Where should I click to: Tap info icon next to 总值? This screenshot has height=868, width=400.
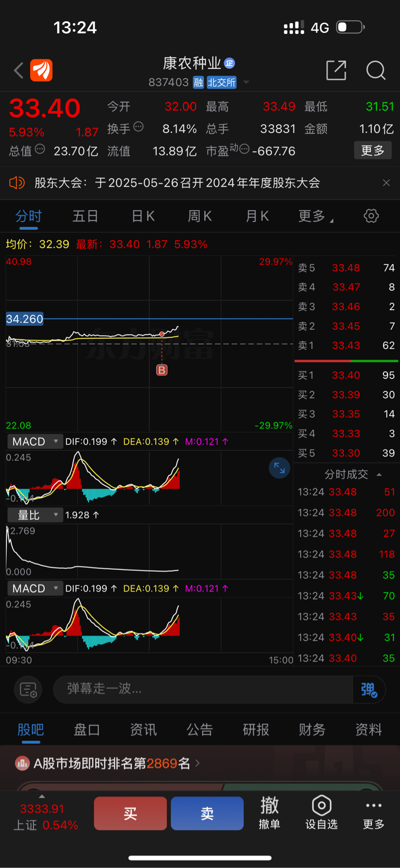pyautogui.click(x=40, y=149)
